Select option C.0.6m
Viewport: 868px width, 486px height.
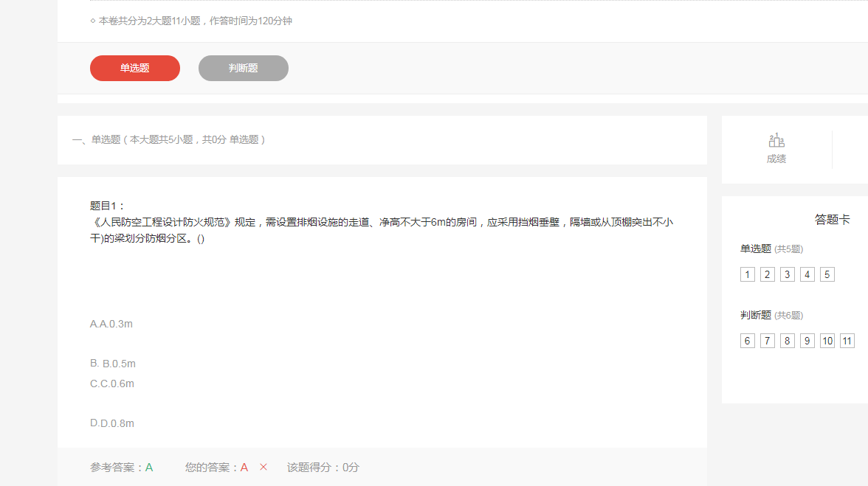click(112, 383)
